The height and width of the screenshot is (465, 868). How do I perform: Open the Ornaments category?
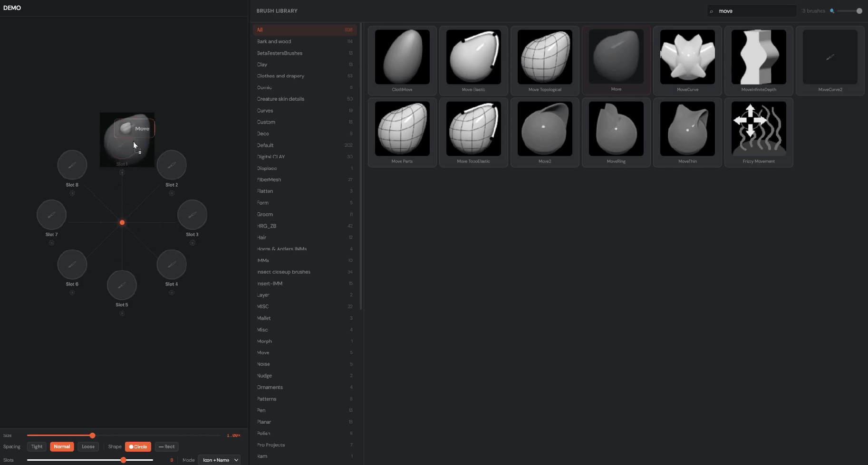click(x=305, y=387)
